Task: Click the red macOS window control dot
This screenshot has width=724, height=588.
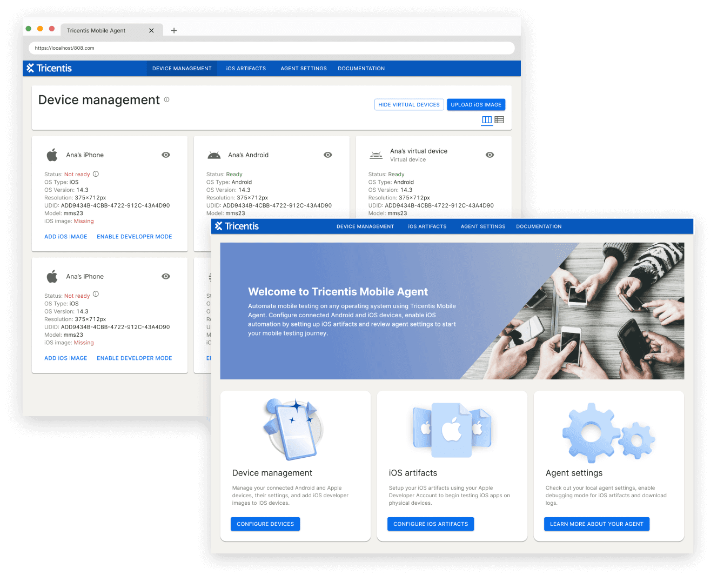Action: coord(52,29)
